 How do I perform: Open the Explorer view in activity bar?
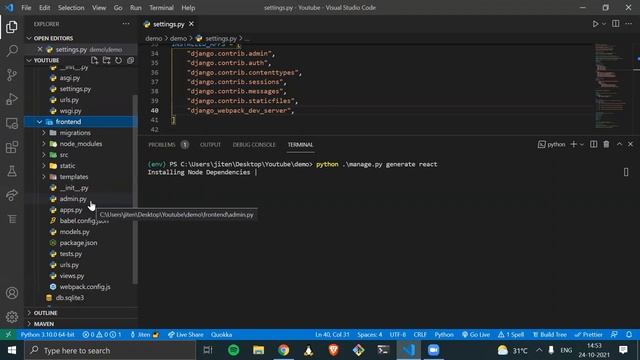[x=12, y=27]
